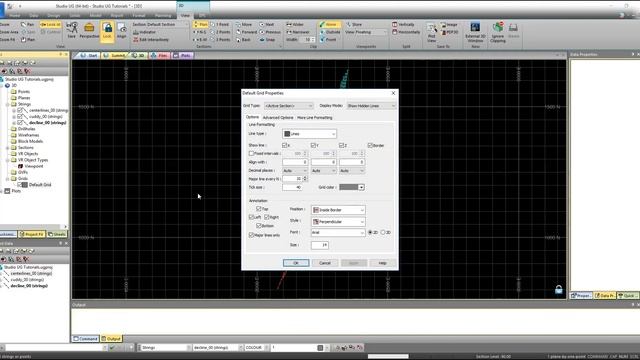Viewport: 640px width, 360px height.
Task: Open the Plots window tab
Action: pos(182,56)
